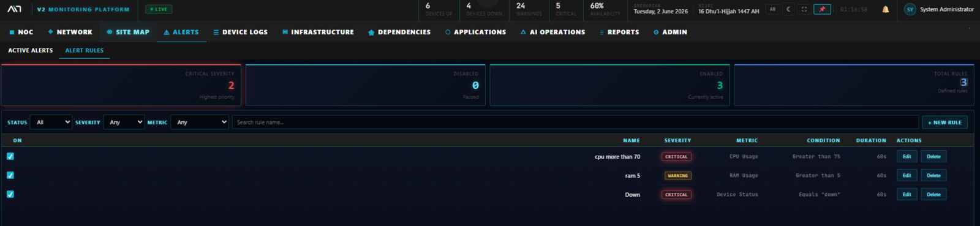Click the CRITICAL badge for cpu rule
980x226 pixels.
(x=676, y=157)
